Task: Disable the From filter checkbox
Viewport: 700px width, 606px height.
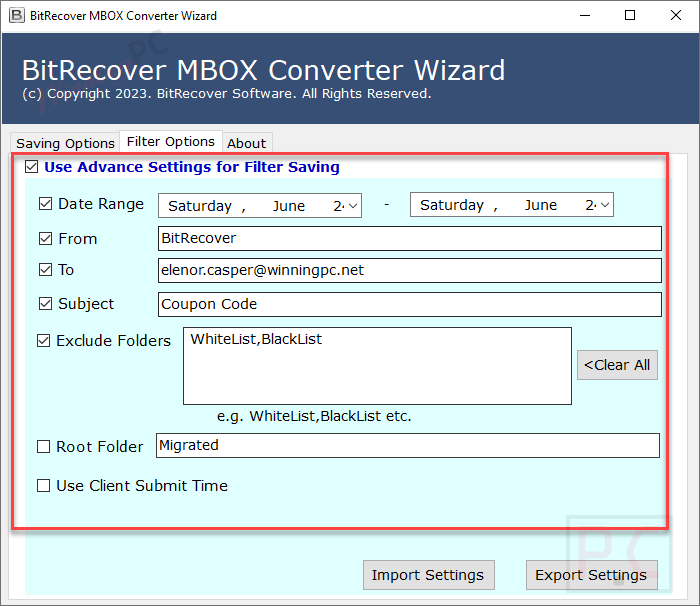Action: click(x=46, y=238)
